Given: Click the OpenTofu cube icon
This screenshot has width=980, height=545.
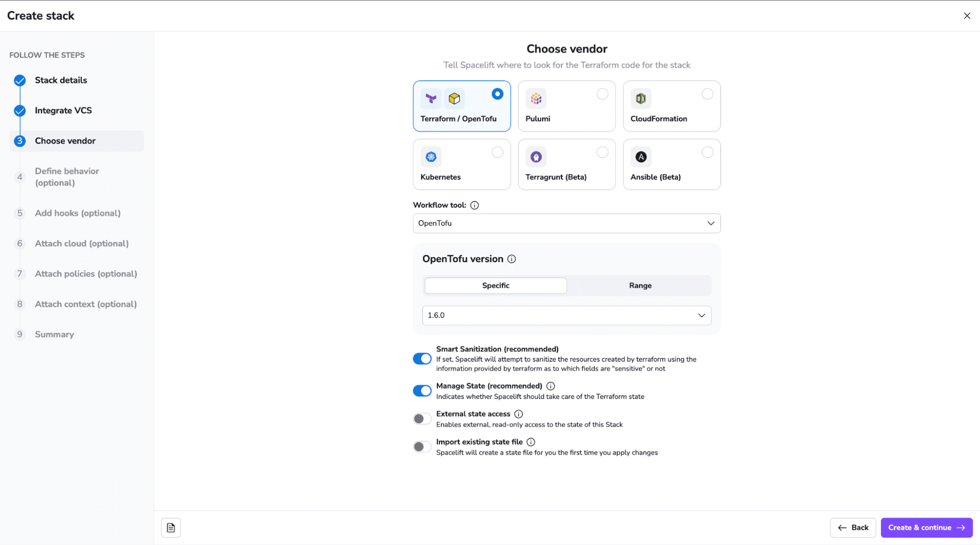Looking at the screenshot, I should pyautogui.click(x=454, y=99).
